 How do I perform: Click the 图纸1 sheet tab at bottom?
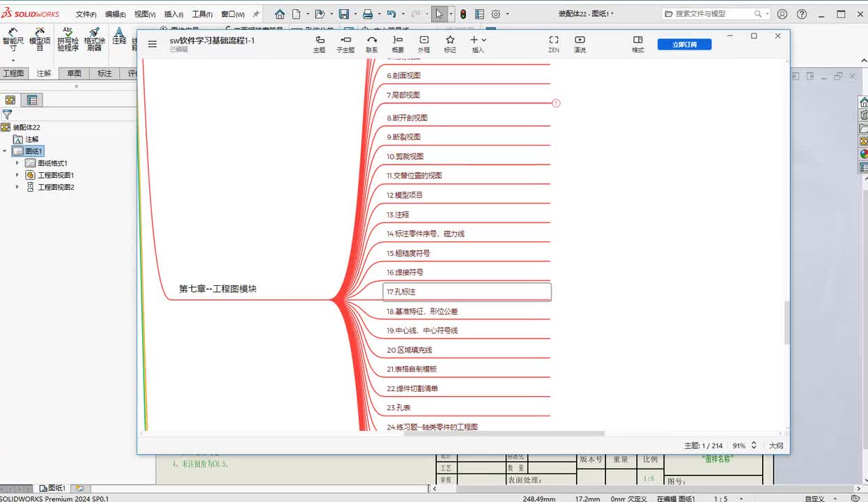coord(53,488)
